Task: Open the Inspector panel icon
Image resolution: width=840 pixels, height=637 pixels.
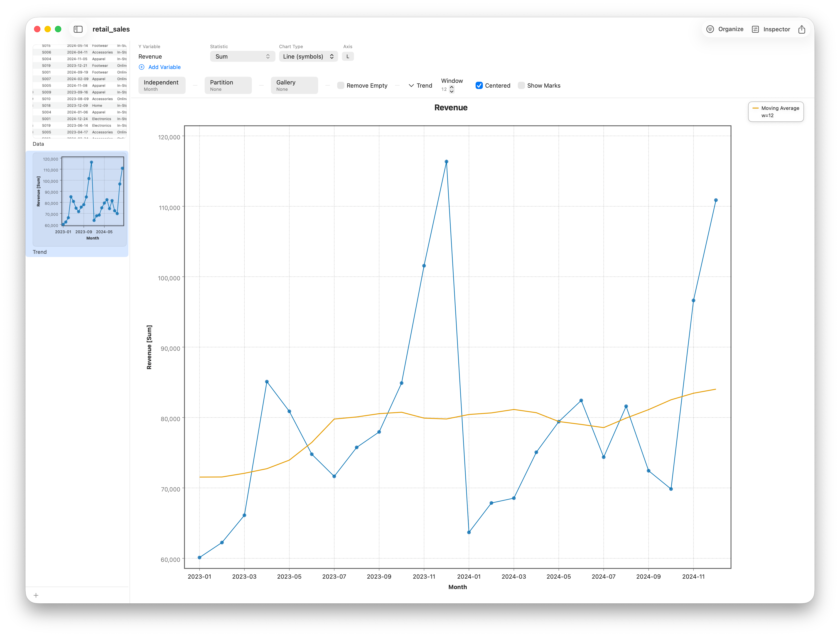Action: [x=755, y=29]
